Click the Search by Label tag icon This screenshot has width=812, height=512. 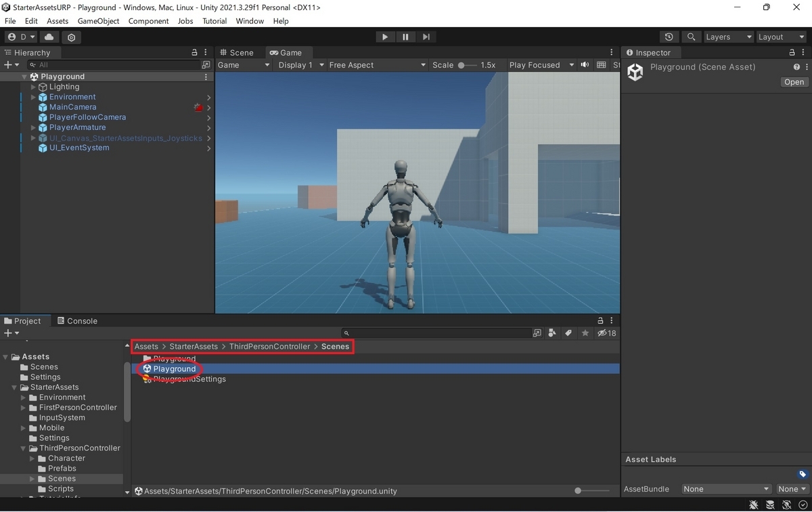point(568,333)
